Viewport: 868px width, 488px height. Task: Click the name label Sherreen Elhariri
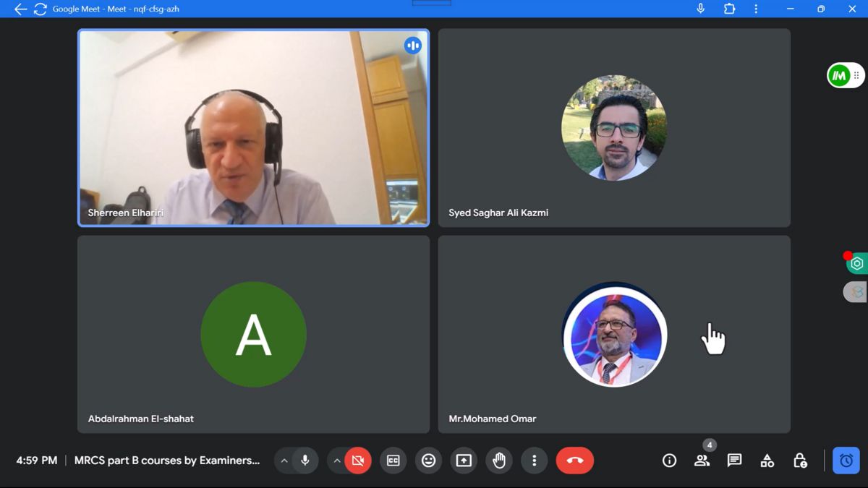coord(126,213)
